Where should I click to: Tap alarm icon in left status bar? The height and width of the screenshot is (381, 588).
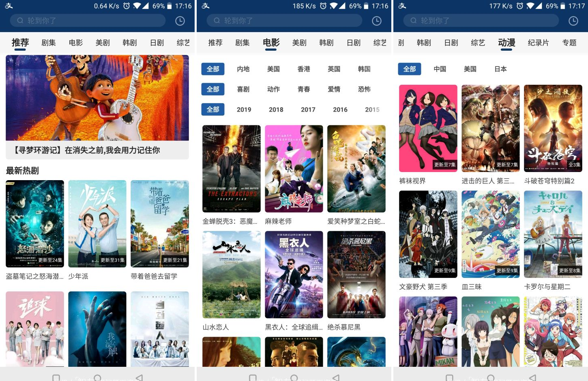[127, 6]
